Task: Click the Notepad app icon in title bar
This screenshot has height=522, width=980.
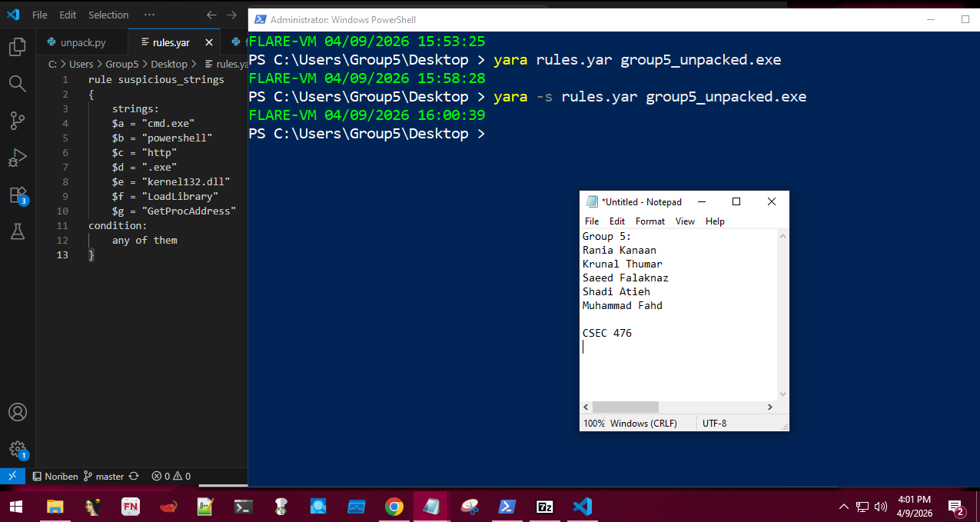Action: point(592,201)
